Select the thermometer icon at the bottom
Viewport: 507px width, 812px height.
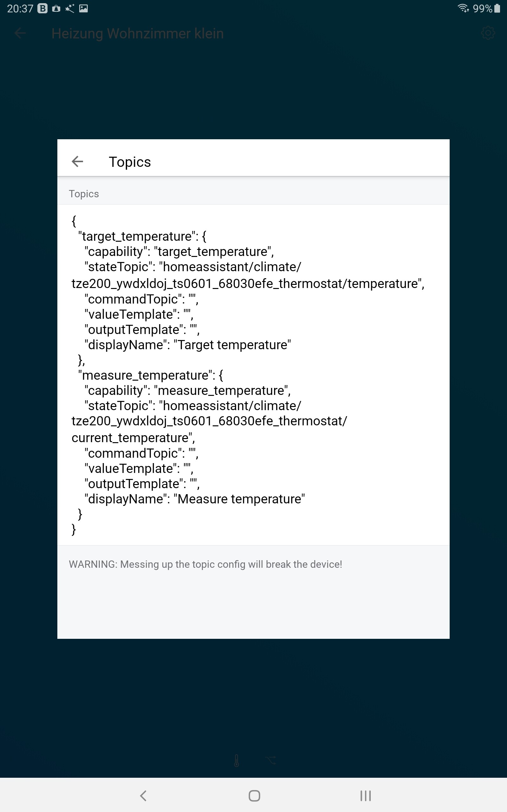click(x=236, y=761)
